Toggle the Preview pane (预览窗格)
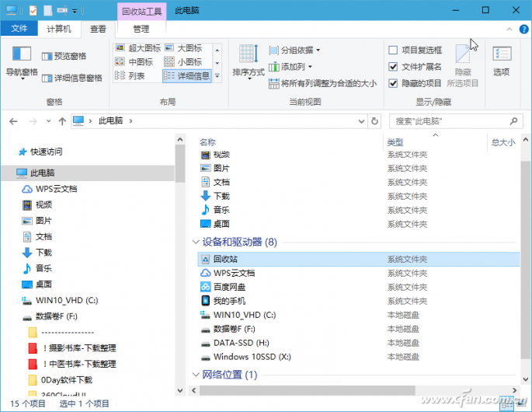Image resolution: width=532 pixels, height=412 pixels. [64, 56]
